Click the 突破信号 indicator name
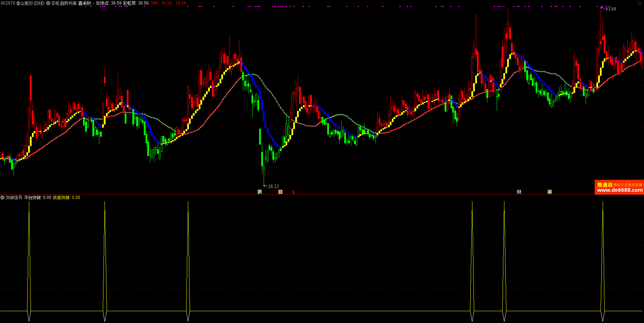The image size is (644, 323). [x=14, y=197]
